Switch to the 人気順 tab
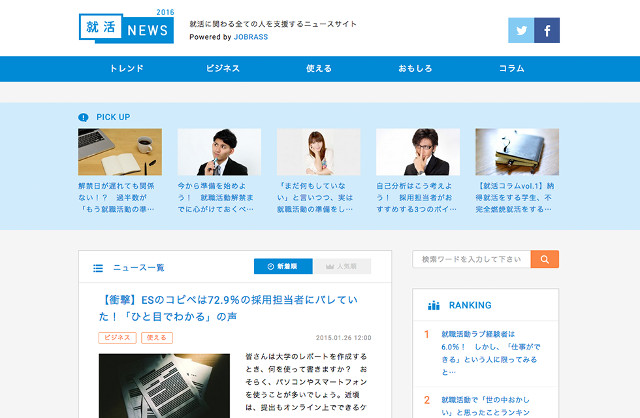The height and width of the screenshot is (418, 640). [342, 266]
